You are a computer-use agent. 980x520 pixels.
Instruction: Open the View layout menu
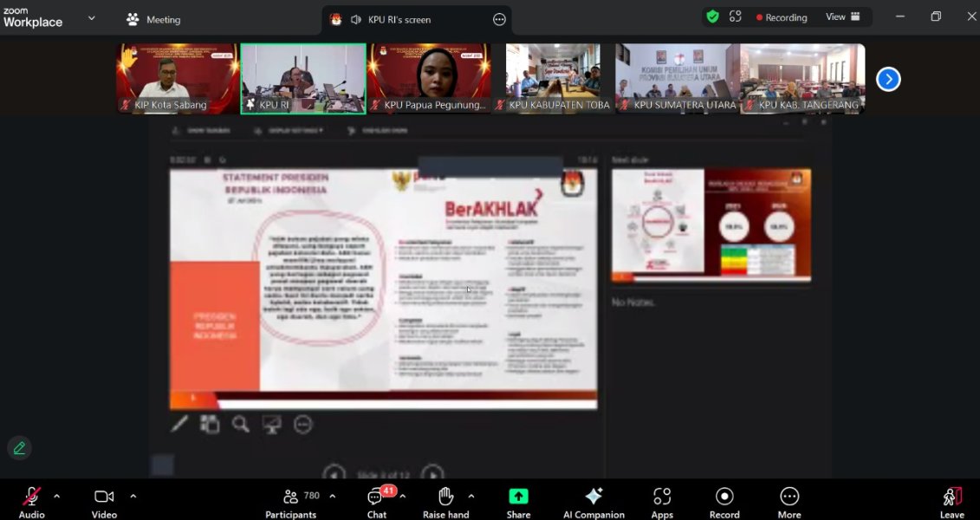(843, 17)
